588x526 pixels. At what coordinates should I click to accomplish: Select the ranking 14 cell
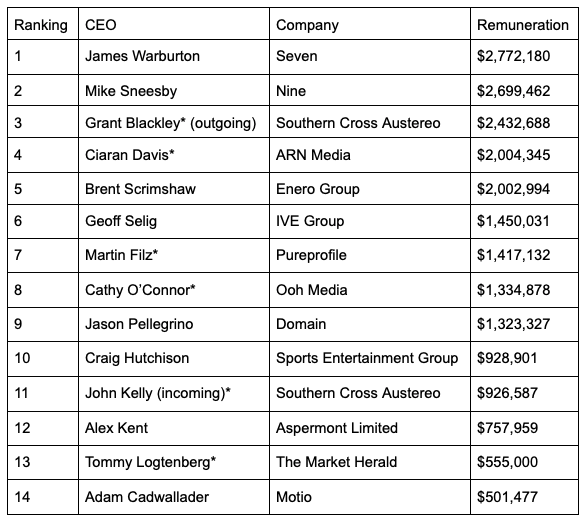tap(43, 497)
